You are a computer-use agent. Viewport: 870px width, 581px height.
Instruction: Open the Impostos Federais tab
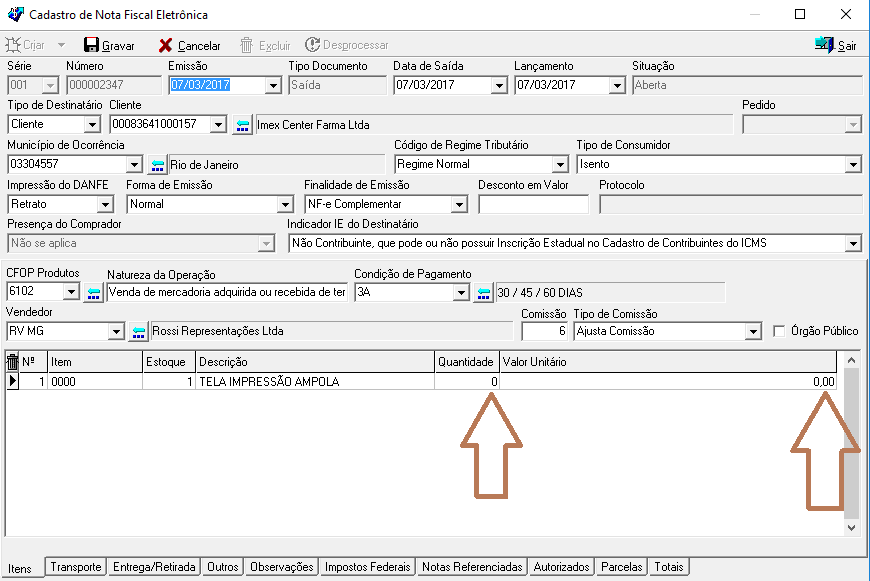coord(367,567)
